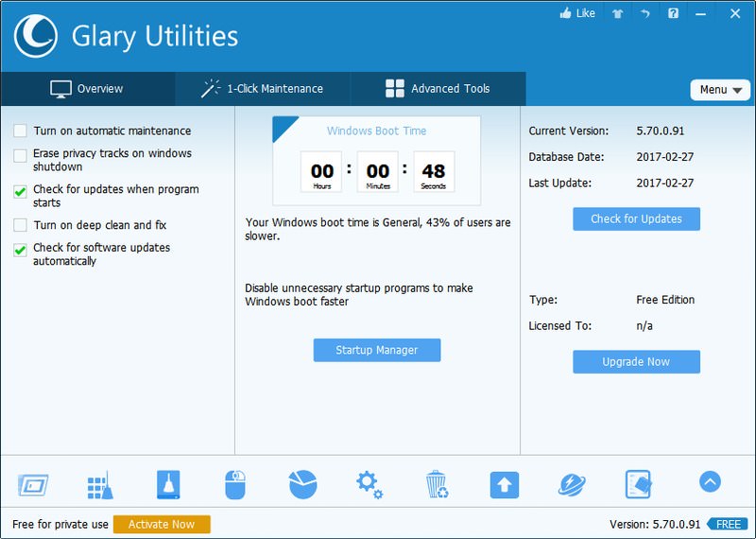Open the browser globe lightning icon
This screenshot has height=539, width=756.
coord(572,485)
